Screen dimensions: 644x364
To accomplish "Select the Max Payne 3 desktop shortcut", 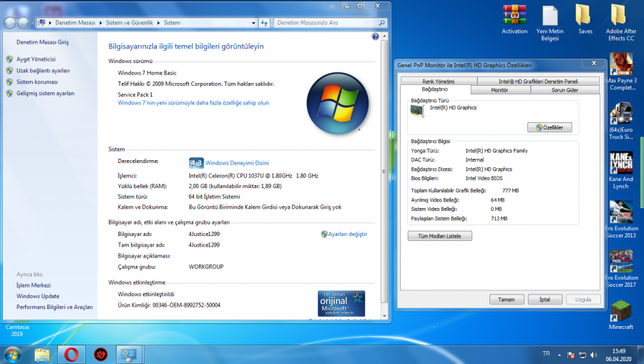I will [621, 72].
